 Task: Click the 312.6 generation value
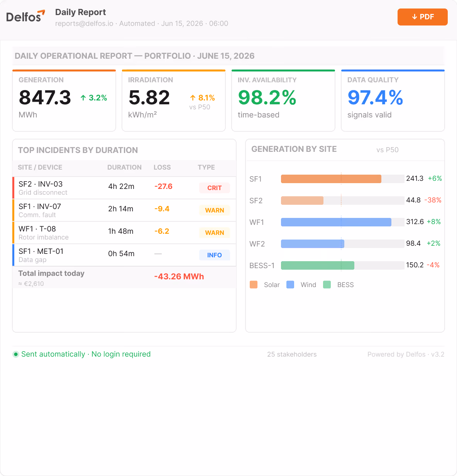coord(415,222)
